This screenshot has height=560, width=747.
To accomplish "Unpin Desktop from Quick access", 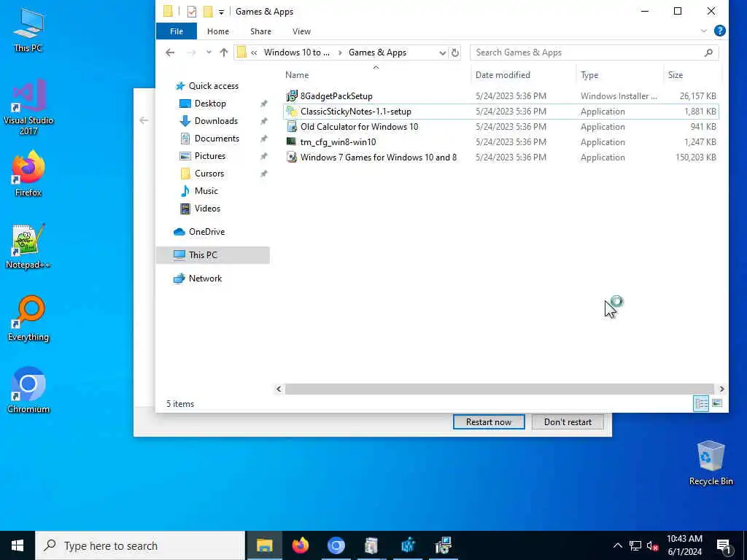I will tap(263, 104).
